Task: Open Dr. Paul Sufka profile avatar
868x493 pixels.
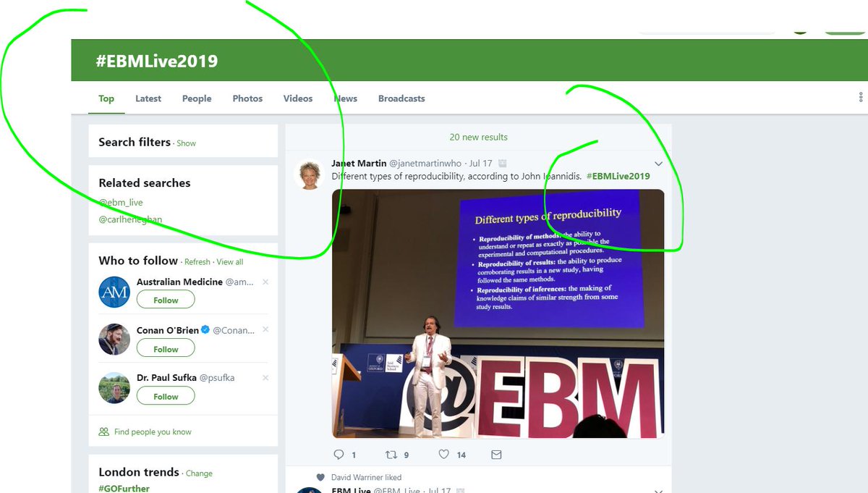Action: (114, 388)
